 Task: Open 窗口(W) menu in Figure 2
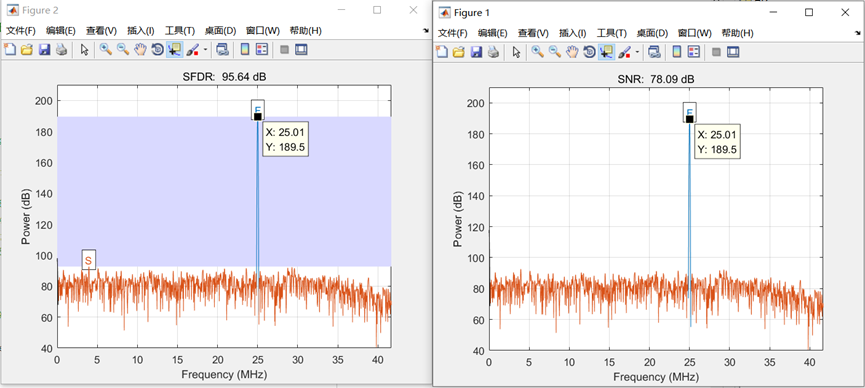(263, 31)
